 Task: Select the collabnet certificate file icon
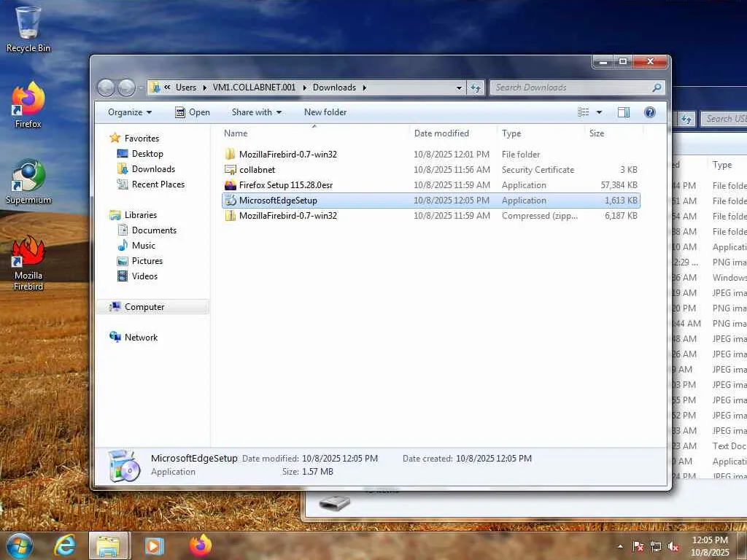pyautogui.click(x=230, y=169)
